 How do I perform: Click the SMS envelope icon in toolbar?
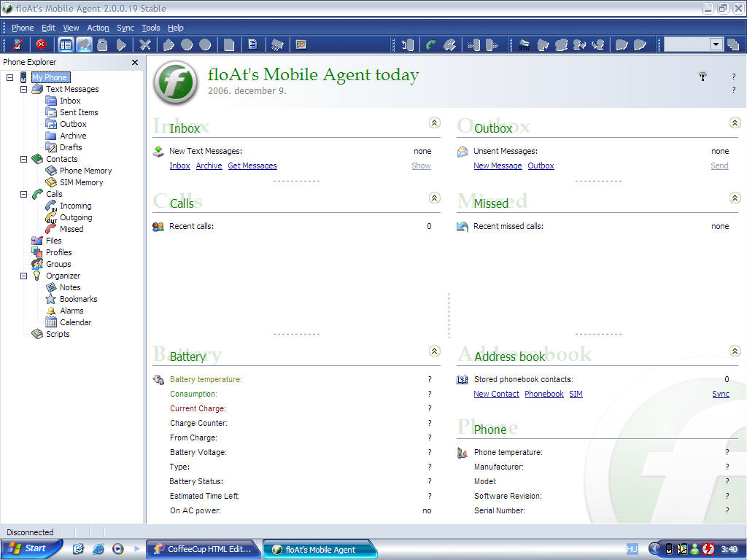[x=524, y=44]
